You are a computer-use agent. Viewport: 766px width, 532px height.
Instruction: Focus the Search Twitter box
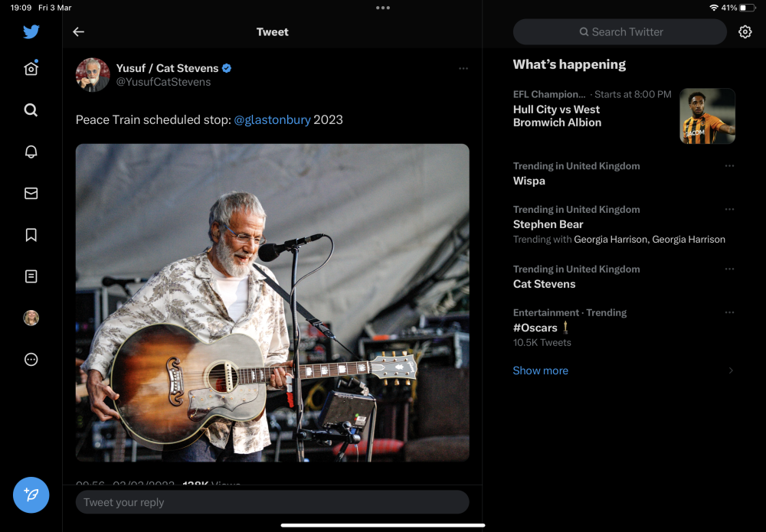point(620,31)
